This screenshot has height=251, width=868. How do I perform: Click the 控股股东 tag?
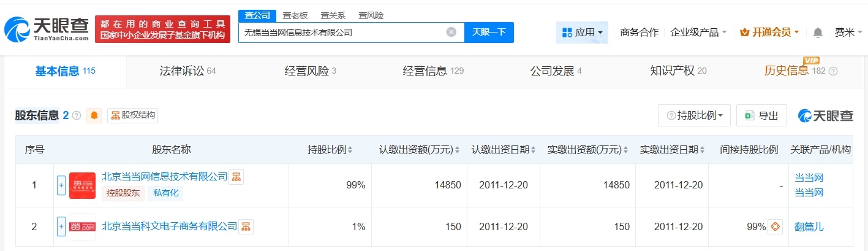click(x=123, y=193)
